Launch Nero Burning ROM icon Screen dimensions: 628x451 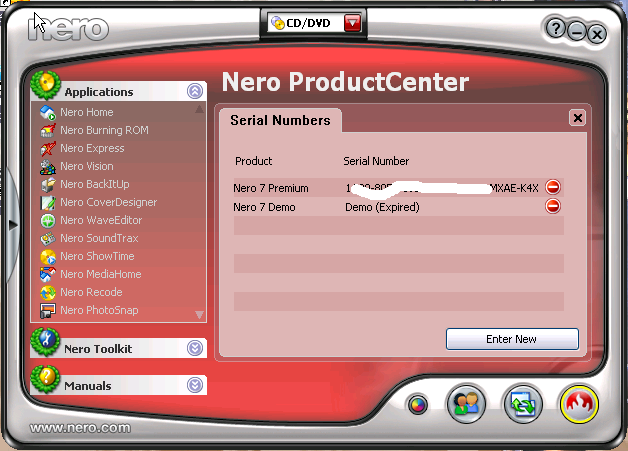point(48,131)
